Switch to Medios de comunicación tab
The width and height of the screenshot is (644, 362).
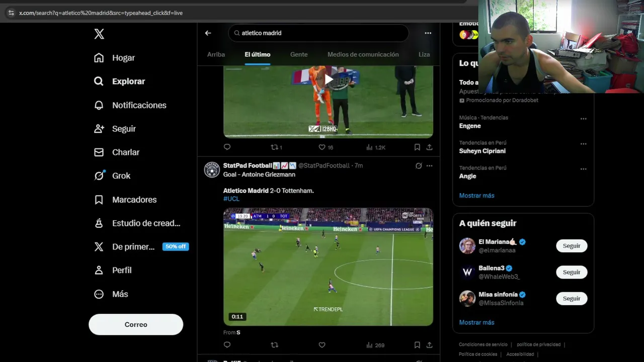[363, 54]
